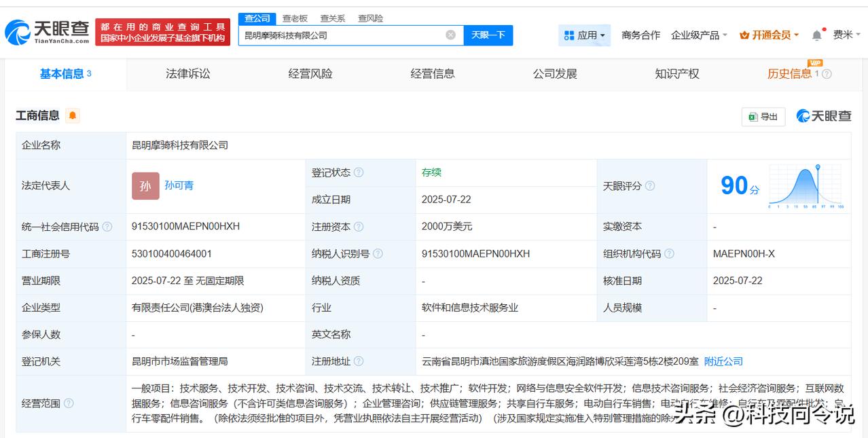The width and height of the screenshot is (868, 438).
Task: Click the business registration number 530100400464001
Action: (x=172, y=254)
